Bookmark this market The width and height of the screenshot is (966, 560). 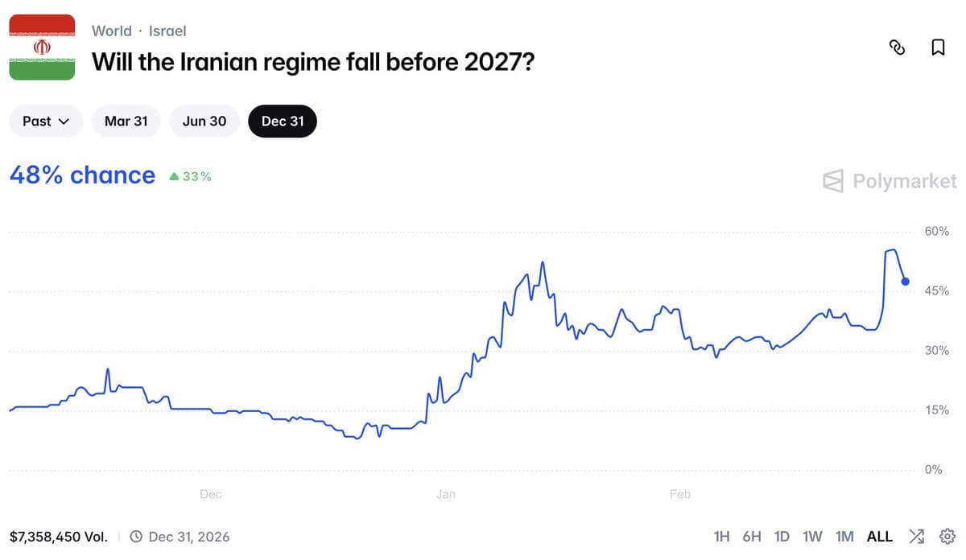tap(937, 48)
